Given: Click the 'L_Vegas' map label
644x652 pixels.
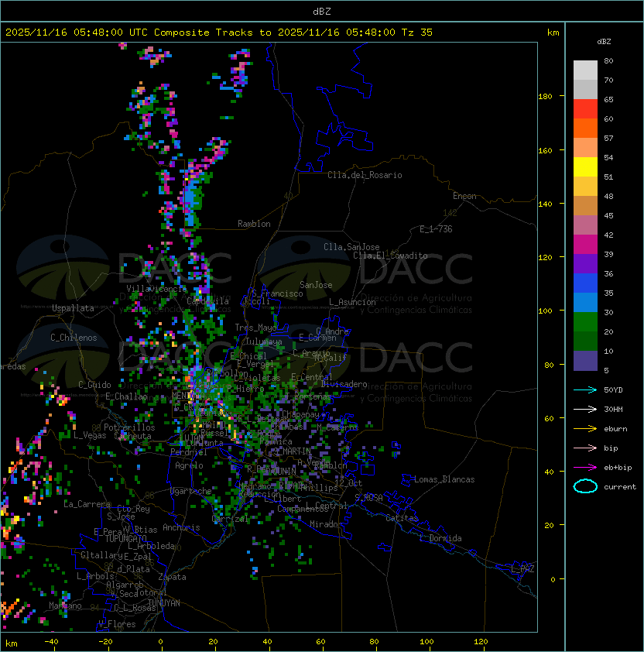Looking at the screenshot, I should click(x=90, y=435).
